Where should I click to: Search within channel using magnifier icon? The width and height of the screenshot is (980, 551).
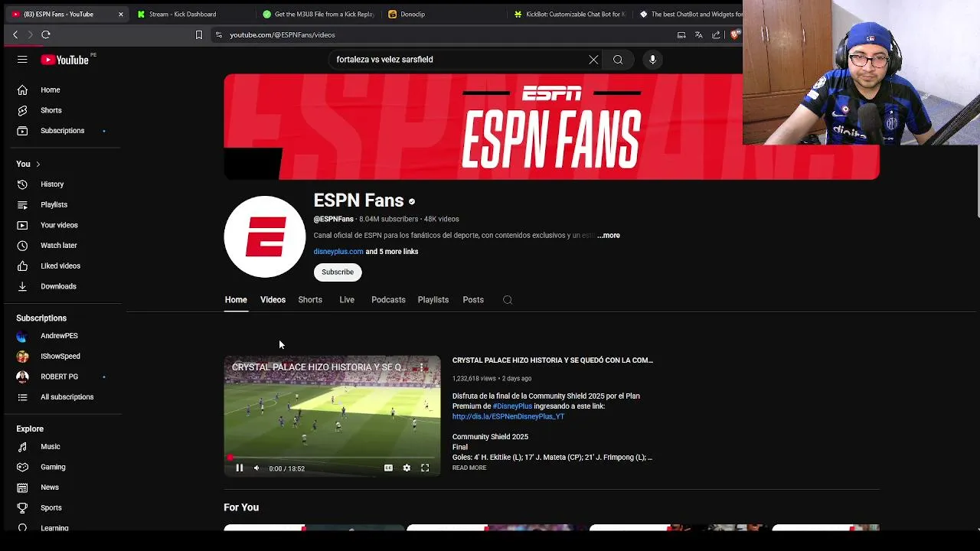click(508, 300)
